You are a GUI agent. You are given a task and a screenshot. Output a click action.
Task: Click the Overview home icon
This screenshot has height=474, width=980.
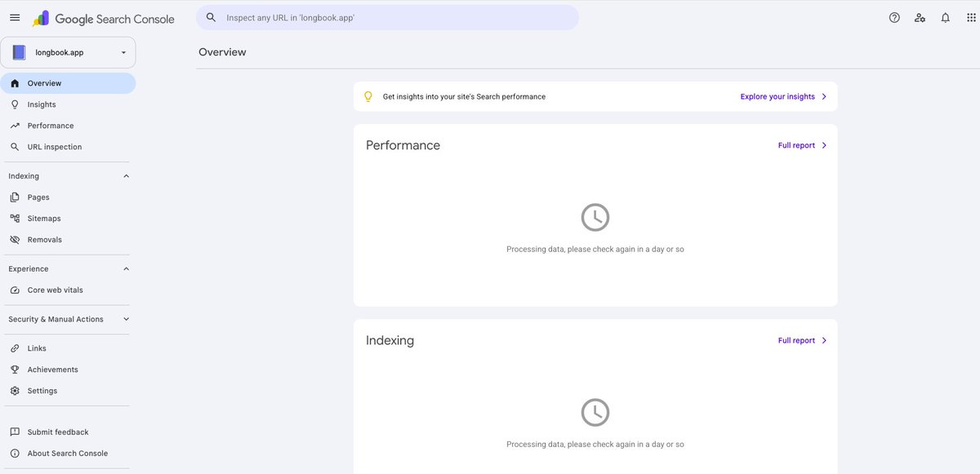[x=15, y=83]
